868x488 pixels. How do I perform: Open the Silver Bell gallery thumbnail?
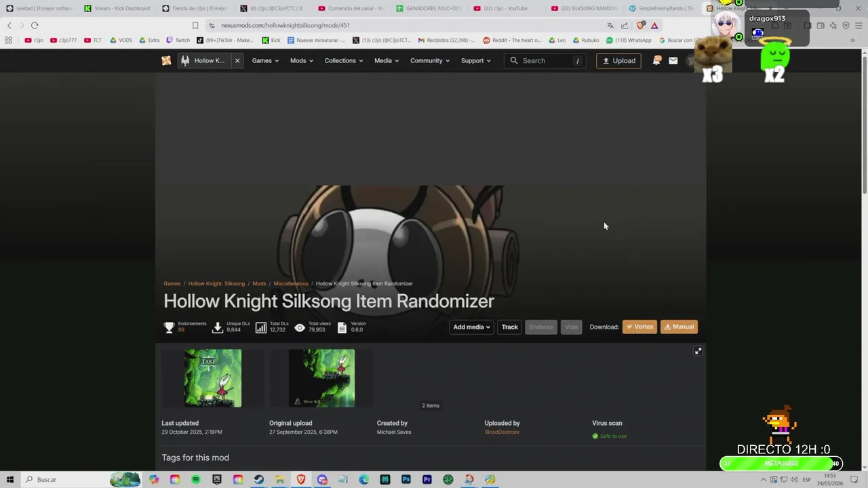[321, 378]
